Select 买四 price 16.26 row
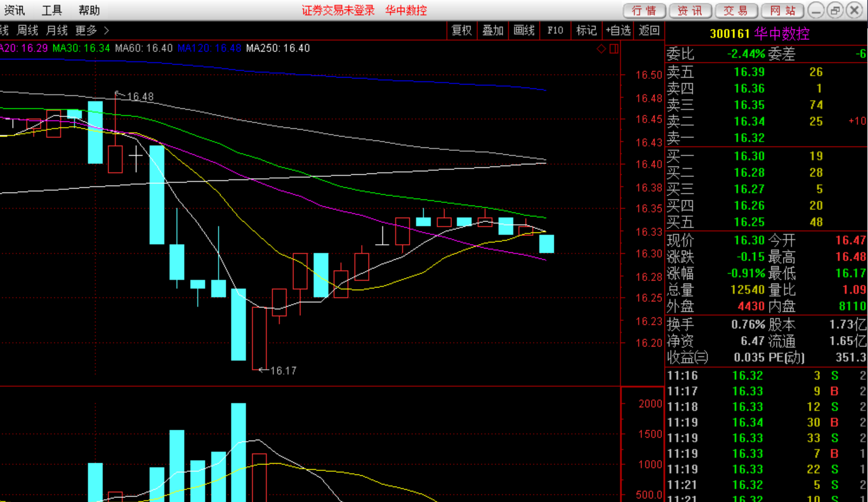Screen dimensions: 868x502 click(x=766, y=206)
